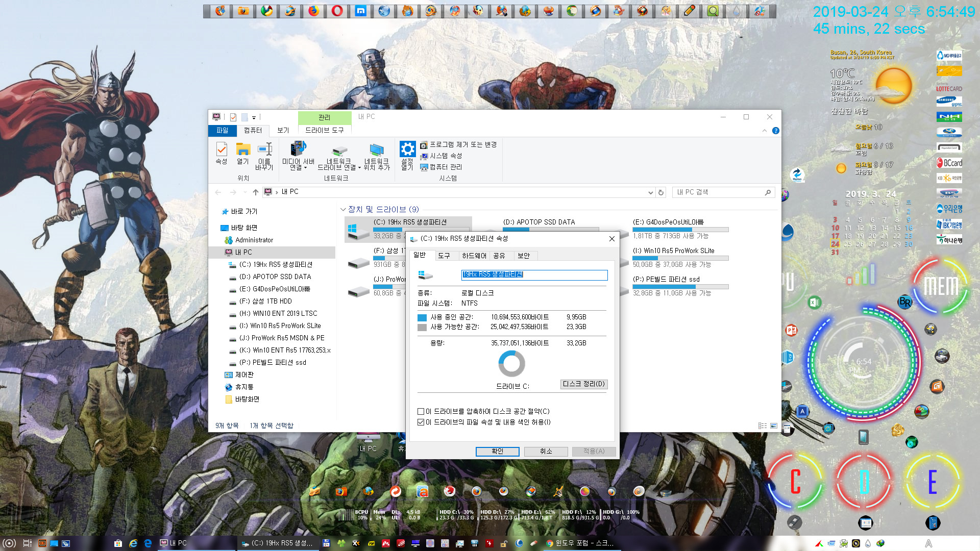Open magnifier search icon in top dock
The width and height of the screenshot is (980, 551).
click(713, 11)
